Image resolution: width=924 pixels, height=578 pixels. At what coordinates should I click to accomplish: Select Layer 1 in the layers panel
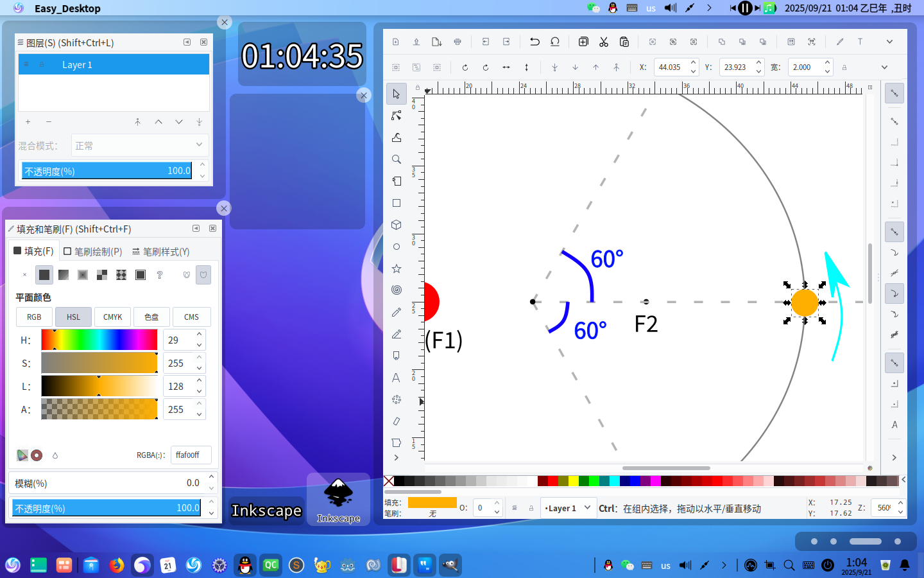114,64
